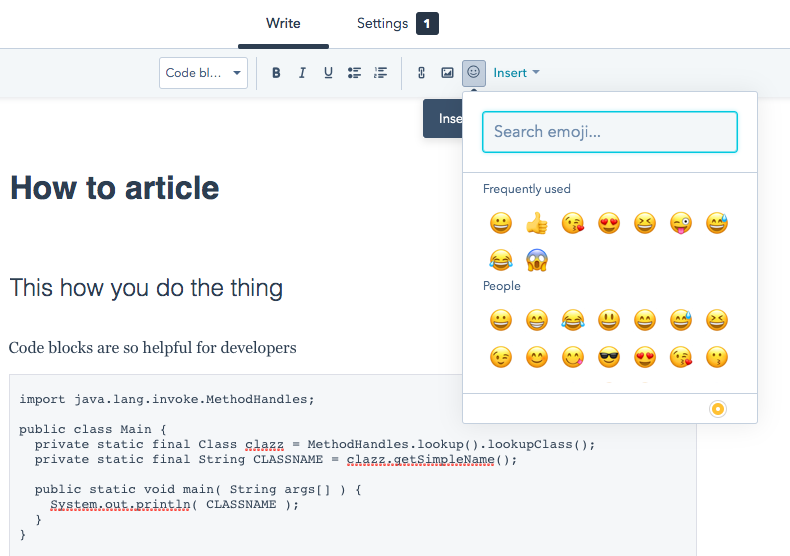
Task: Select the sunglasses face emoji
Action: click(x=609, y=357)
